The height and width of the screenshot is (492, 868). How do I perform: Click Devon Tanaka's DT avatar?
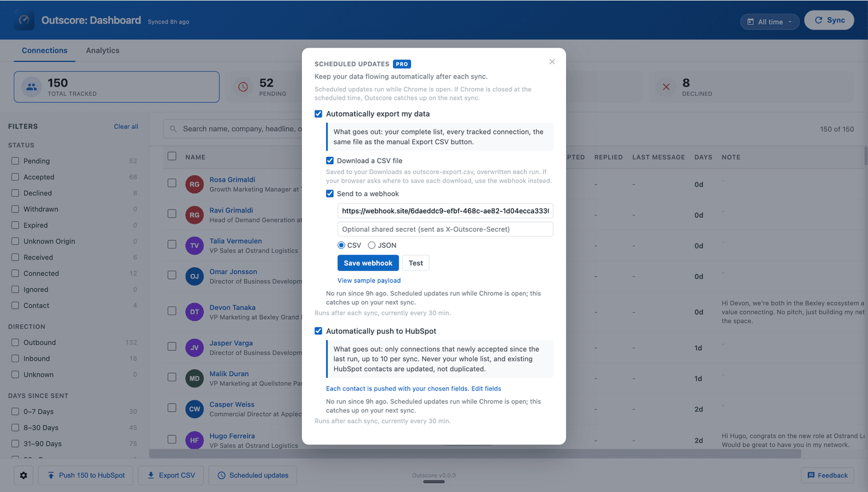tap(195, 312)
